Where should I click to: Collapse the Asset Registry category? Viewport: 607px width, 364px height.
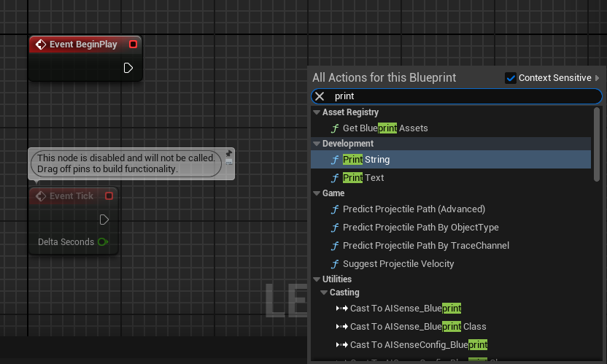pyautogui.click(x=317, y=112)
